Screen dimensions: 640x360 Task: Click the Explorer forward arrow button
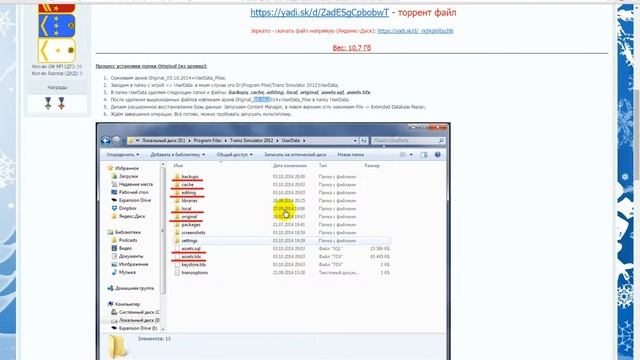(x=116, y=141)
